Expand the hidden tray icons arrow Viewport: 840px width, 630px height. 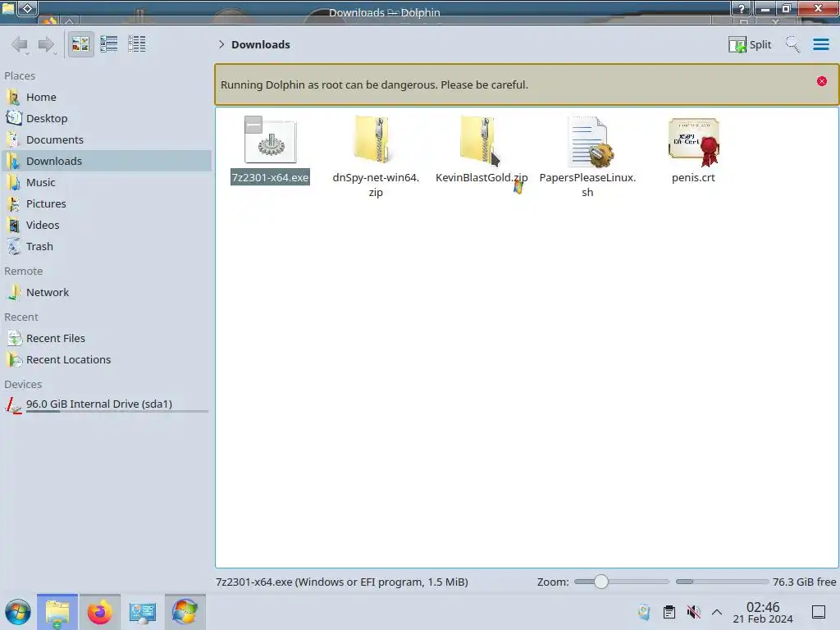tap(717, 612)
